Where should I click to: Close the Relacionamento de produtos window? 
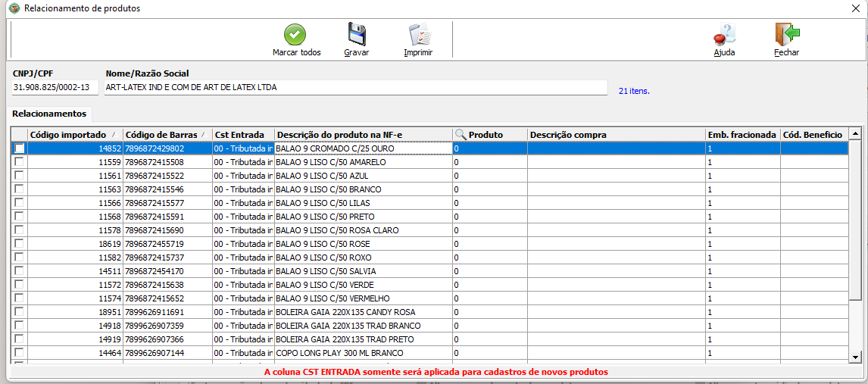click(856, 8)
